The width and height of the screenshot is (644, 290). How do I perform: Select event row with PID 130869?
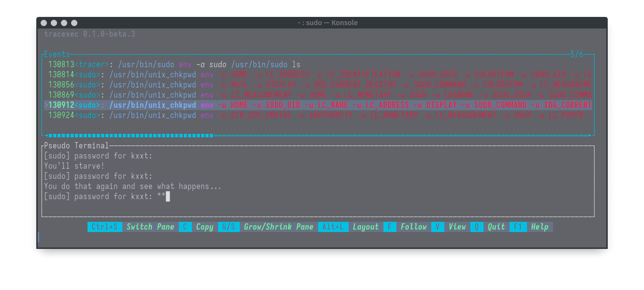(318, 95)
